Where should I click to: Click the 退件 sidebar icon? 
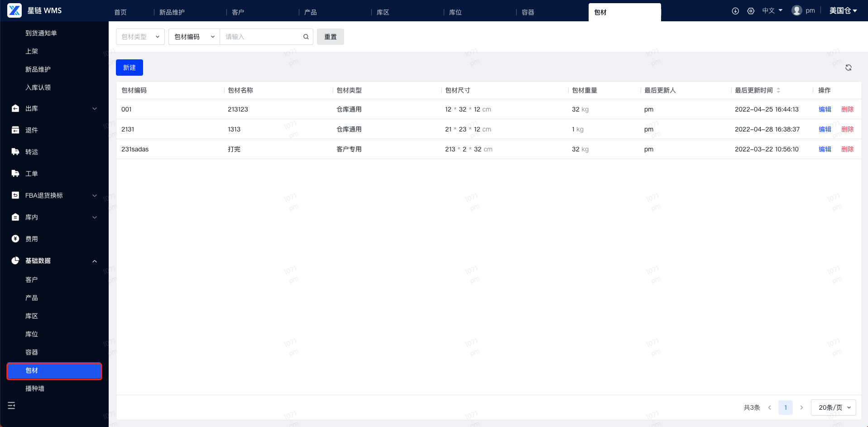coord(15,130)
